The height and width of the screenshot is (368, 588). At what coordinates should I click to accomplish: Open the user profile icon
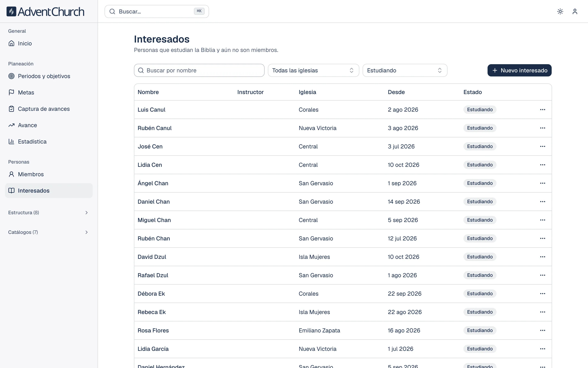tap(575, 11)
